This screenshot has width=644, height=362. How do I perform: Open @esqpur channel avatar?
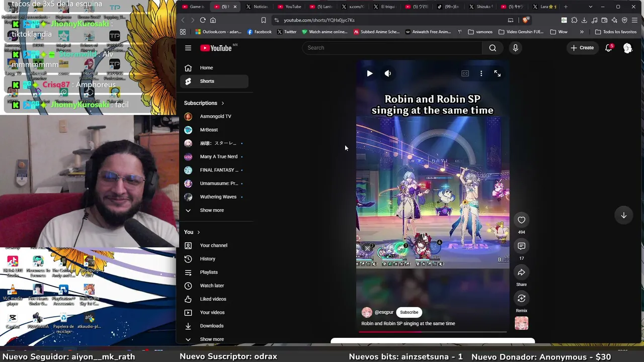[x=367, y=312]
